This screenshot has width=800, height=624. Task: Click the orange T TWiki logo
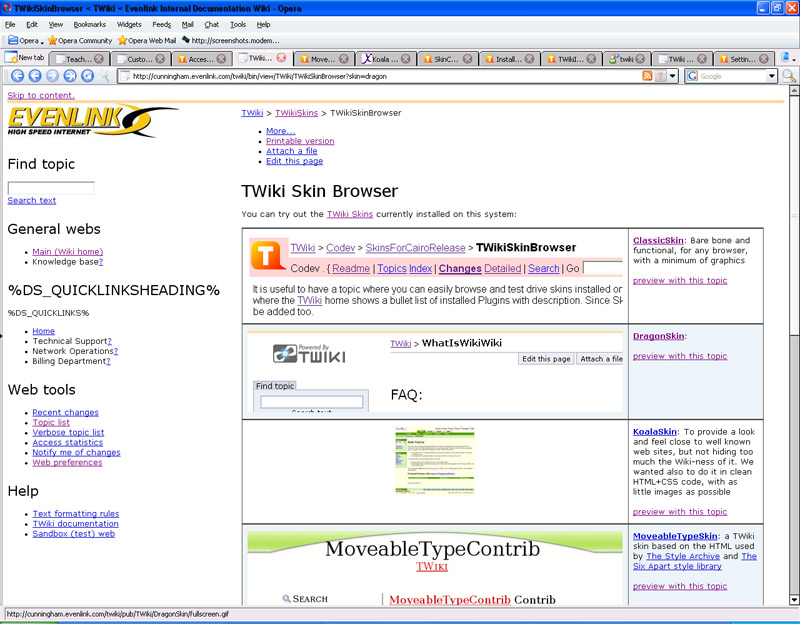267,256
